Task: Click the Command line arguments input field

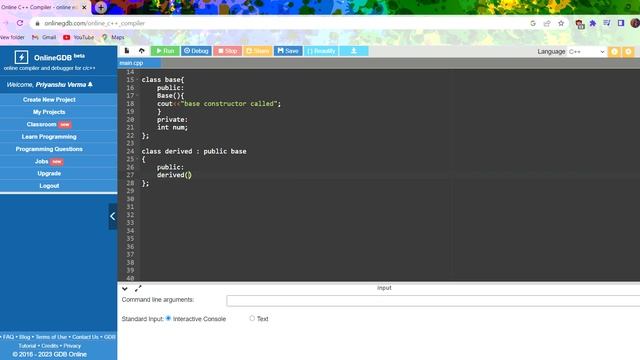Action: click(433, 301)
